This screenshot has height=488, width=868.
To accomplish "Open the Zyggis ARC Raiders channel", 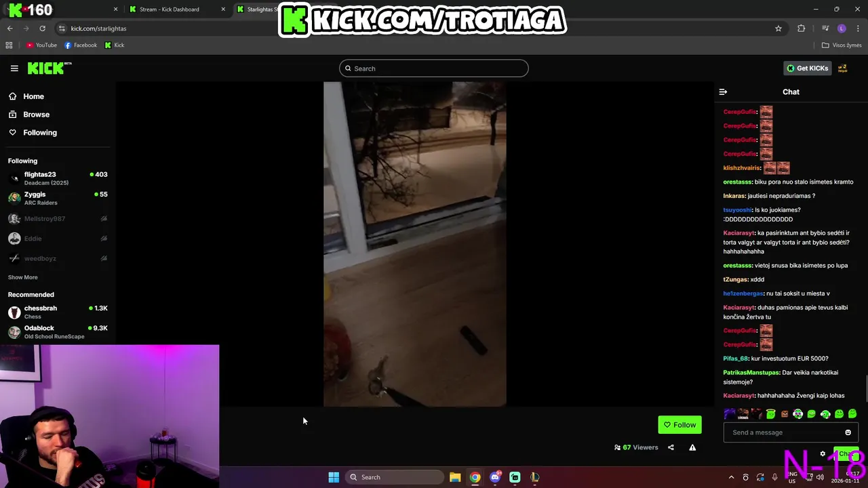I will (x=58, y=198).
